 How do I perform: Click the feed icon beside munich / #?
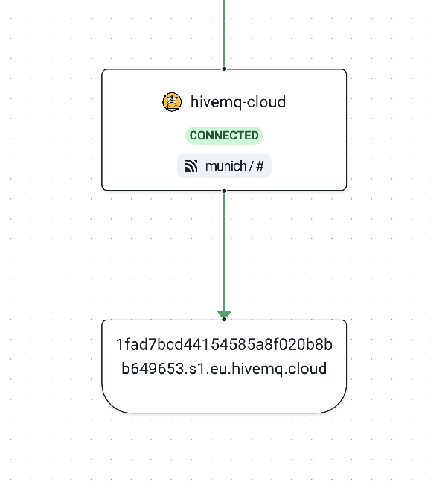point(191,166)
